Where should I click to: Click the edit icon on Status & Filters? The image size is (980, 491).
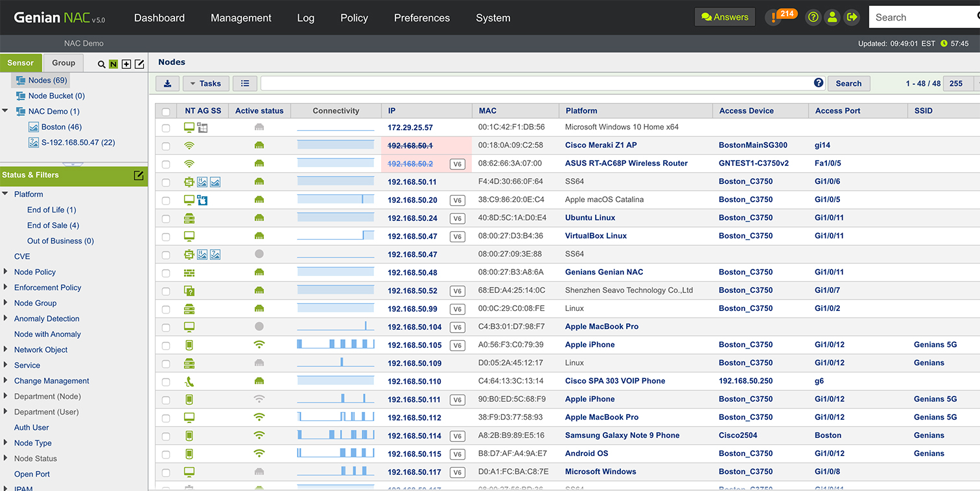[x=139, y=175]
